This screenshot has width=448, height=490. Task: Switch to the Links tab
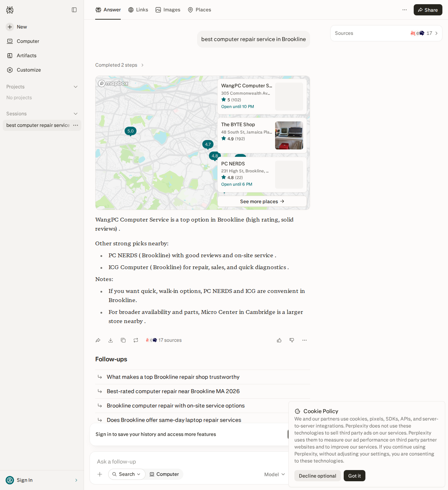tap(138, 10)
